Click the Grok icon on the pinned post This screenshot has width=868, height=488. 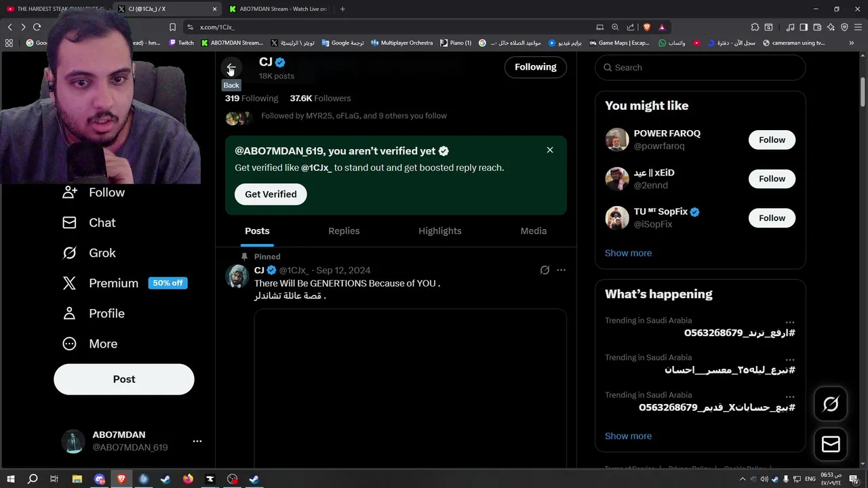545,270
